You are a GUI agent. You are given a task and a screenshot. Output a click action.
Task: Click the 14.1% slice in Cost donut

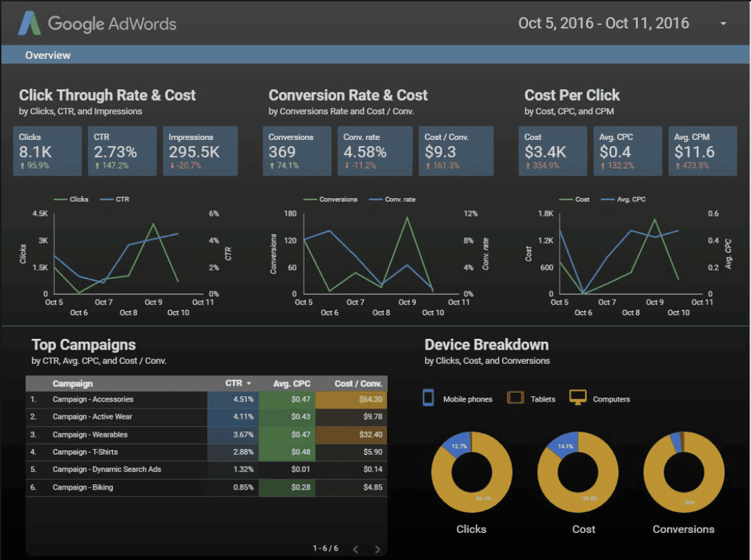point(564,444)
